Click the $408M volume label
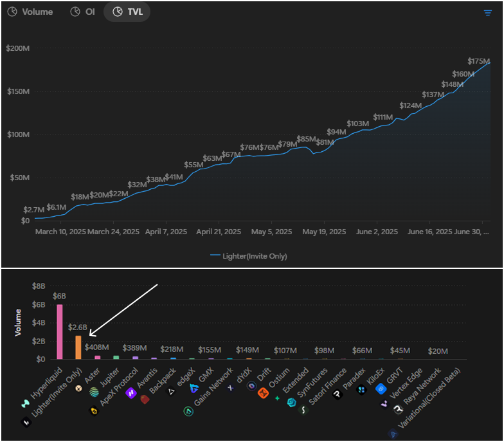Viewport: 504px width, 442px height. click(x=96, y=347)
